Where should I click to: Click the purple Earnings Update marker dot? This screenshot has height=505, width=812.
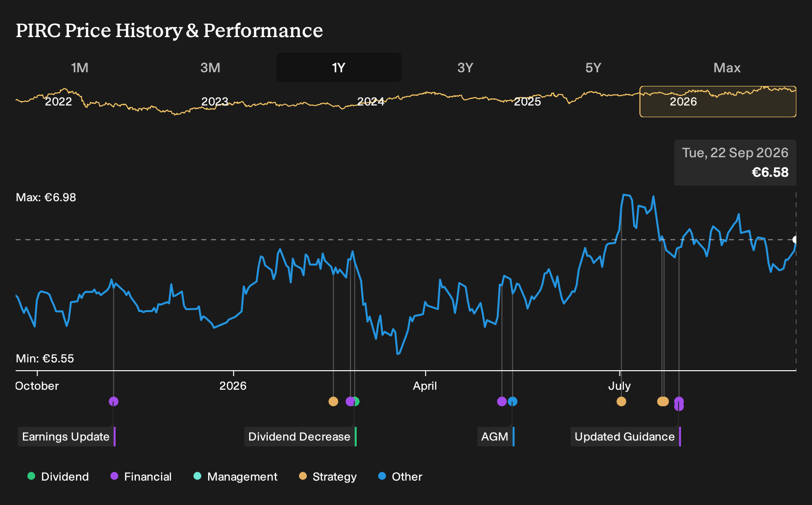113,401
